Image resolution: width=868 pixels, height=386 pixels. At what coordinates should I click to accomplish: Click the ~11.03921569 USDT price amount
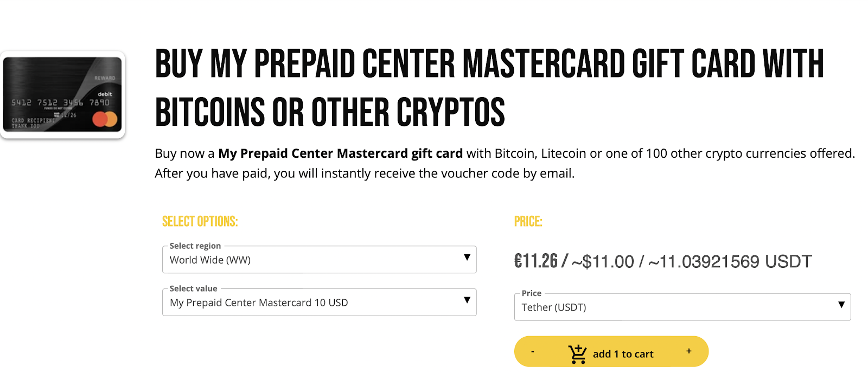tap(730, 262)
